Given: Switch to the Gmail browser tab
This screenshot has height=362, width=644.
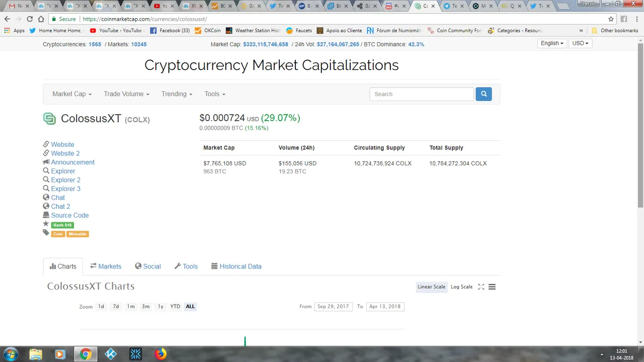Looking at the screenshot, I should tap(18, 6).
